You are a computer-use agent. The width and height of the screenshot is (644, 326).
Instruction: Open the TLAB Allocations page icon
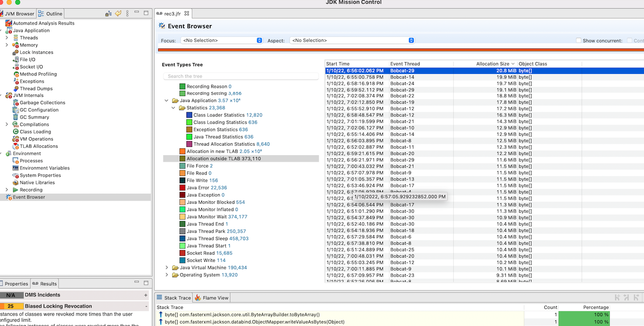coord(15,146)
